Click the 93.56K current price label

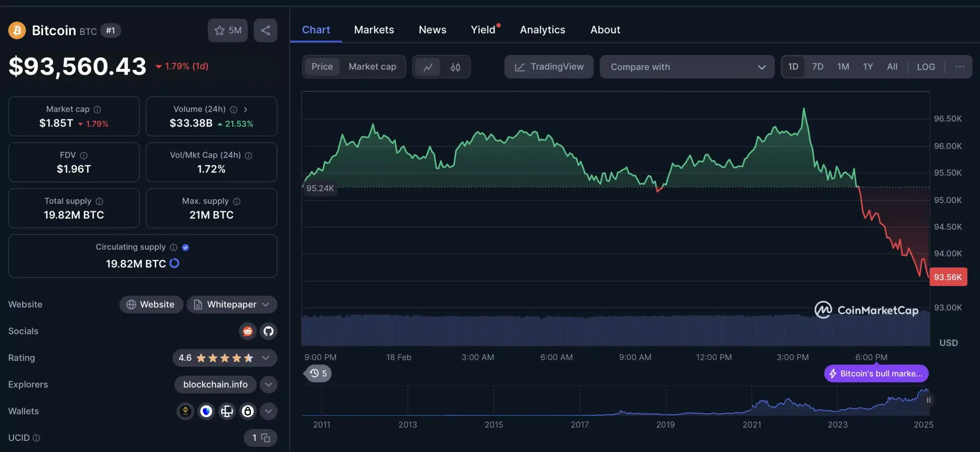click(948, 277)
